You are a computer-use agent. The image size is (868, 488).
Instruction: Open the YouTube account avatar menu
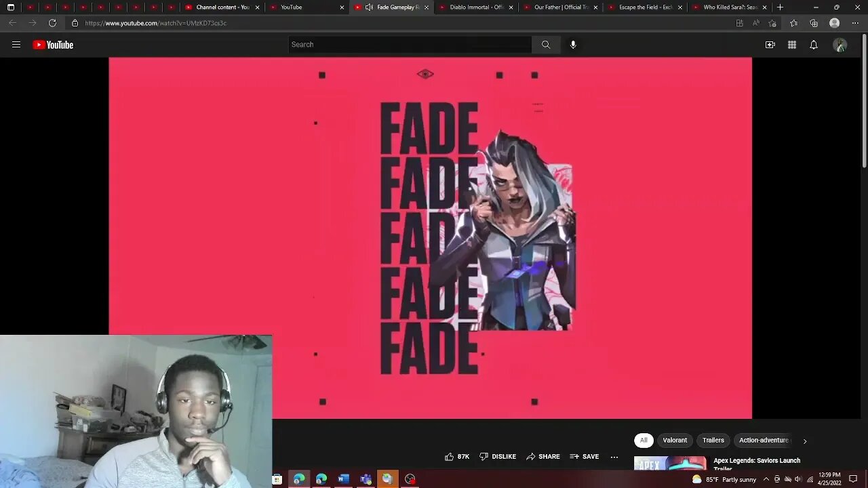pos(840,45)
